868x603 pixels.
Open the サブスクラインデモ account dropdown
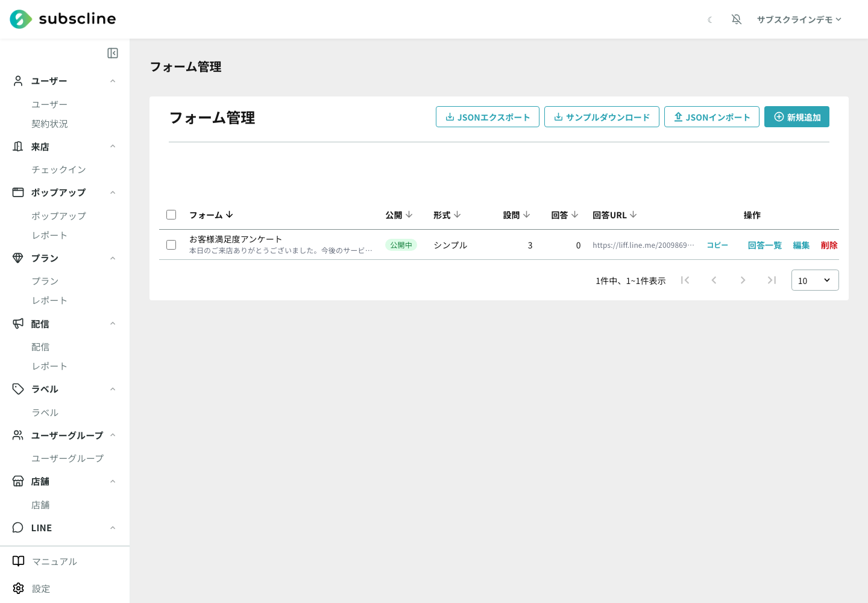click(x=799, y=19)
